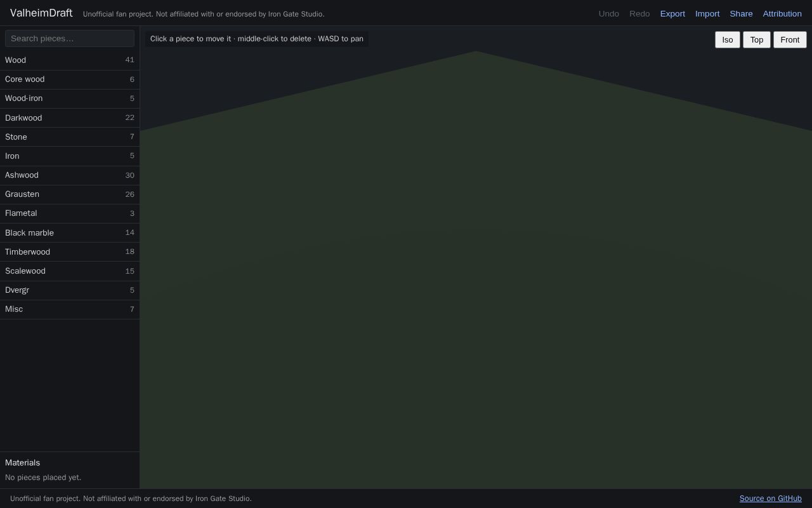The width and height of the screenshot is (812, 508).
Task: Click Redo in the header
Action: (639, 13)
